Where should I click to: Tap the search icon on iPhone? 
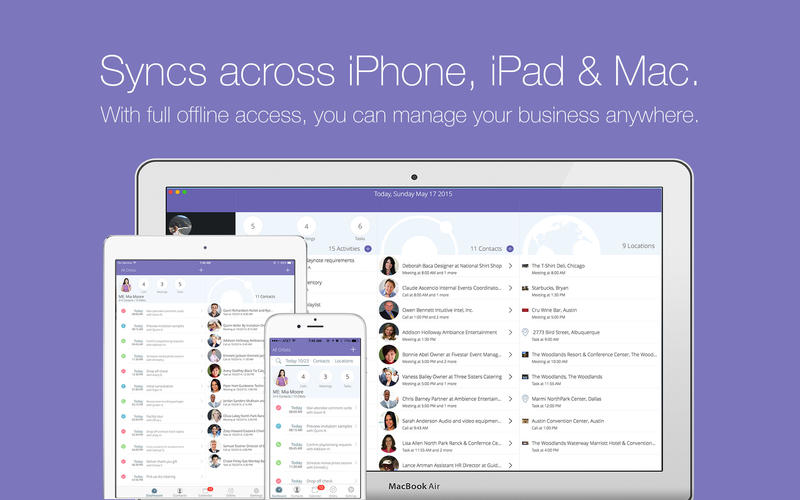click(278, 361)
